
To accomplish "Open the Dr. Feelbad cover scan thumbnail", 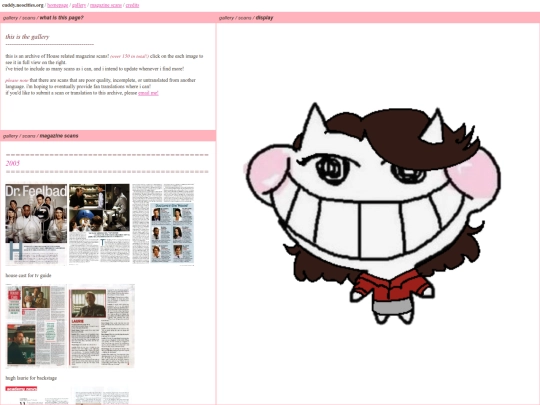I will 36,225.
